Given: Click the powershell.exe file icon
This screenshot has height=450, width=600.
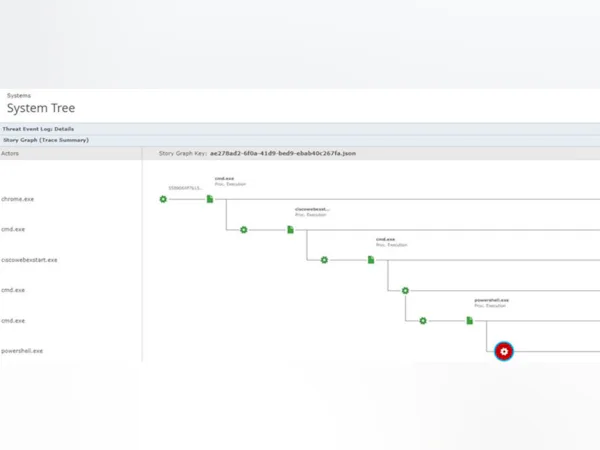Looking at the screenshot, I should pos(470,321).
